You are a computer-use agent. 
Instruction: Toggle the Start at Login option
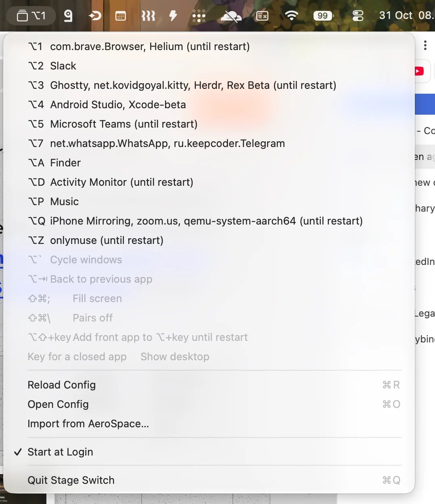coord(209,452)
